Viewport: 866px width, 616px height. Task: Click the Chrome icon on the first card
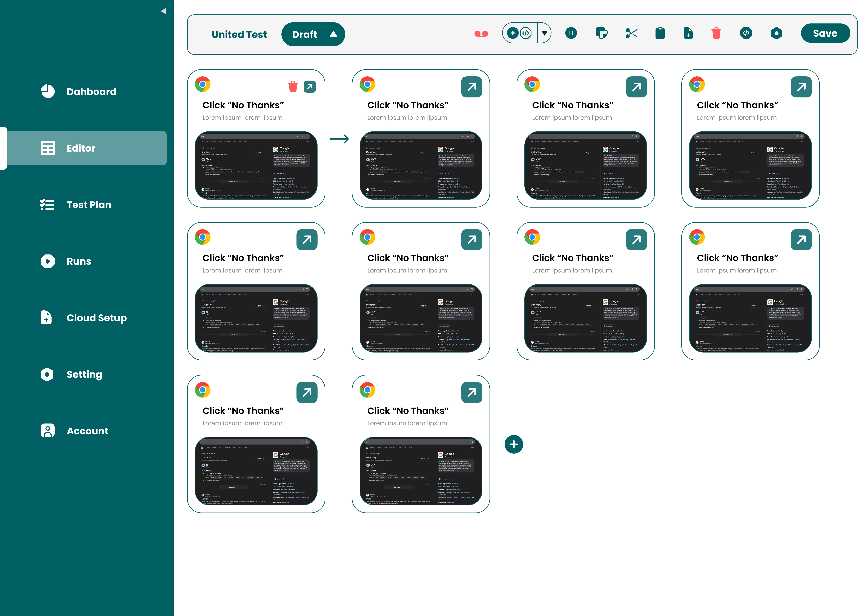pos(203,84)
